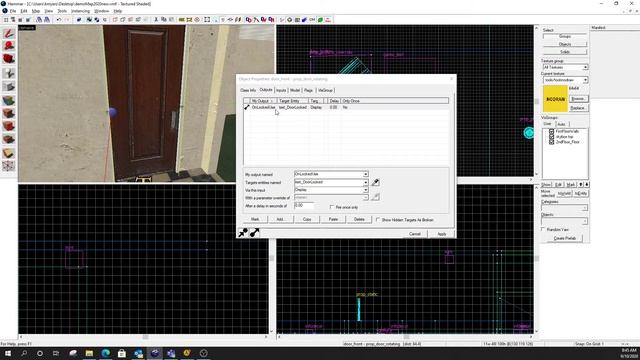Viewport: 640px width, 360px height.
Task: Open the parameter override dropdown
Action: point(366,198)
